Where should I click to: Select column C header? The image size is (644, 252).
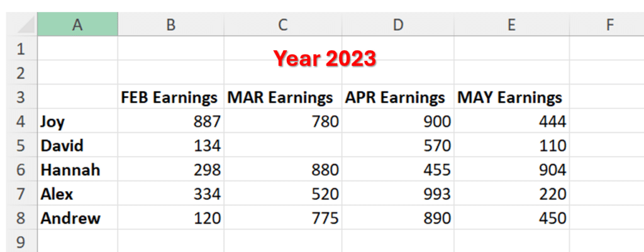pos(283,25)
